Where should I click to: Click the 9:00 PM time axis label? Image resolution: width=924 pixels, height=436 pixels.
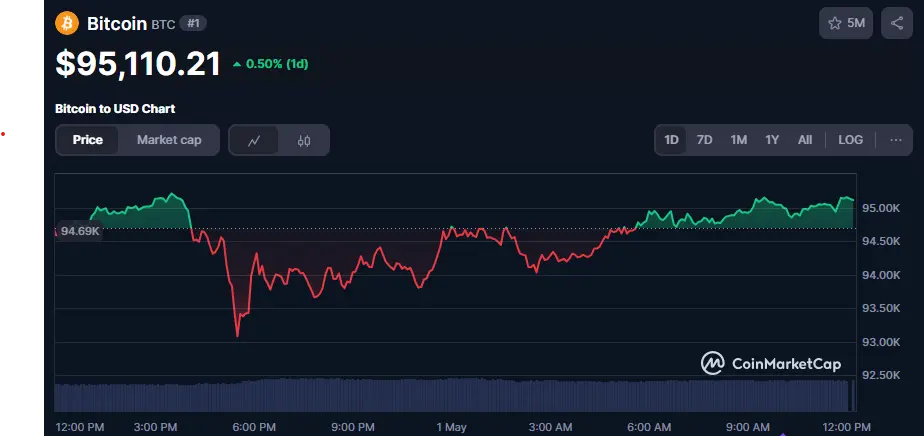352,427
